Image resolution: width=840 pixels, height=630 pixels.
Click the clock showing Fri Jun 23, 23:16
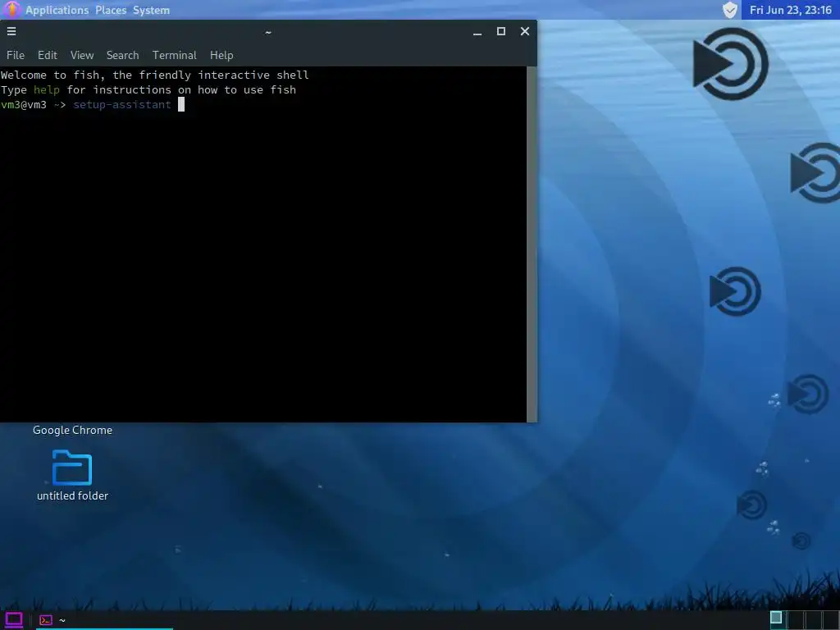tap(790, 10)
